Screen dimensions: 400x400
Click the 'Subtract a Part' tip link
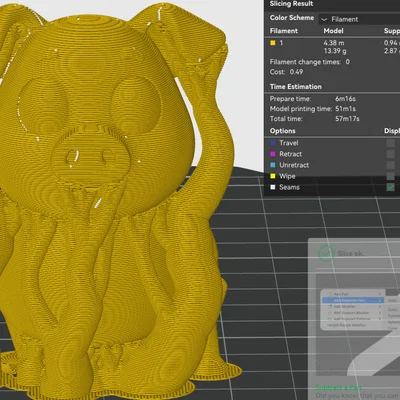click(339, 388)
